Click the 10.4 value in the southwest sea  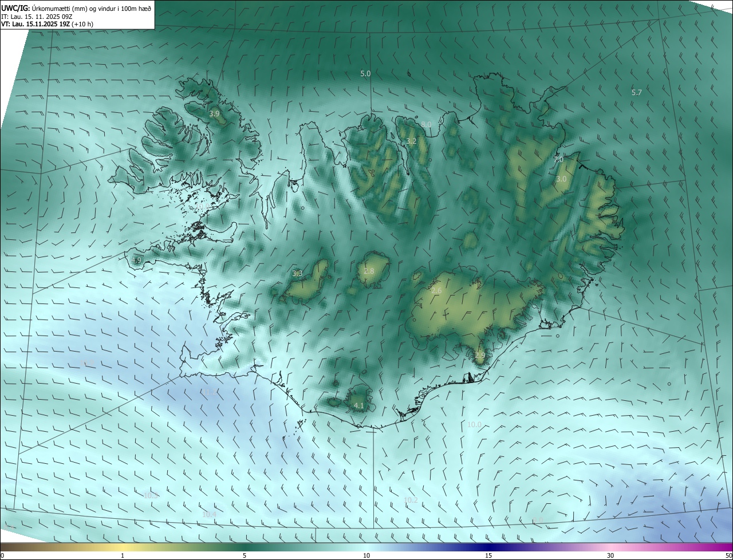(209, 515)
